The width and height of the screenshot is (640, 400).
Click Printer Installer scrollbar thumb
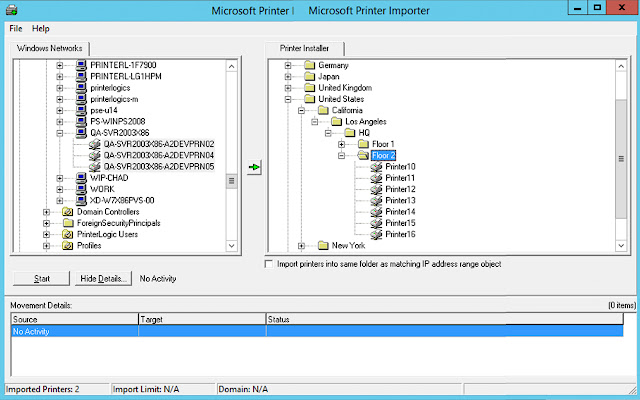[x=621, y=159]
